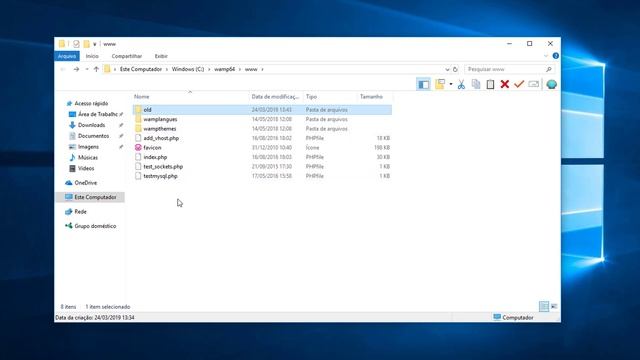
Task: Switch to details view icon in status bar
Action: click(x=544, y=306)
